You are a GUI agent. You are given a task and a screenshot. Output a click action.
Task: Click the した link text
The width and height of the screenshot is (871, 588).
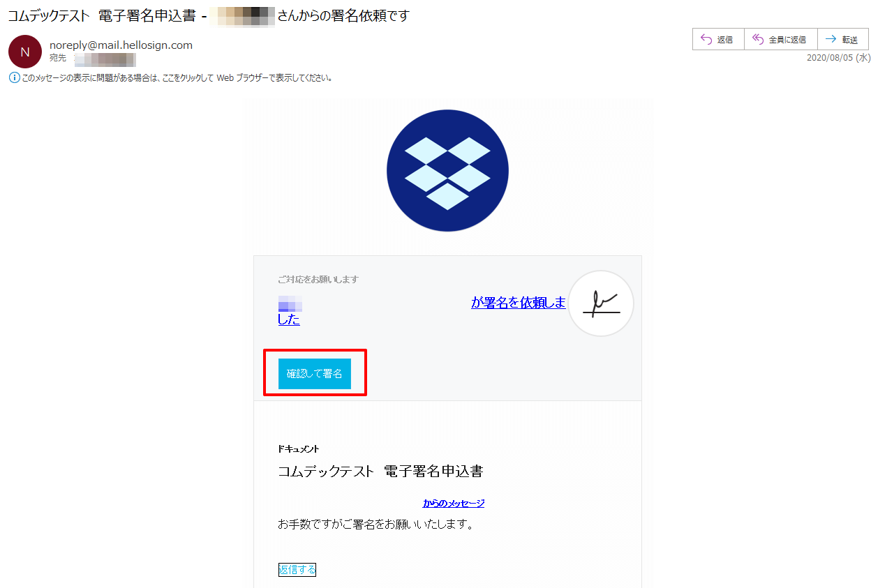(289, 319)
